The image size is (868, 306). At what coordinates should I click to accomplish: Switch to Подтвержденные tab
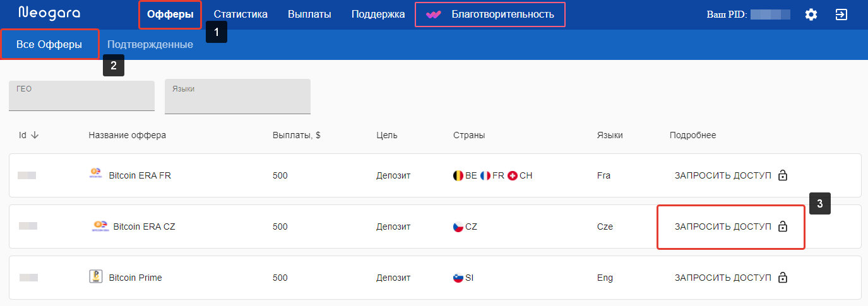(x=150, y=45)
